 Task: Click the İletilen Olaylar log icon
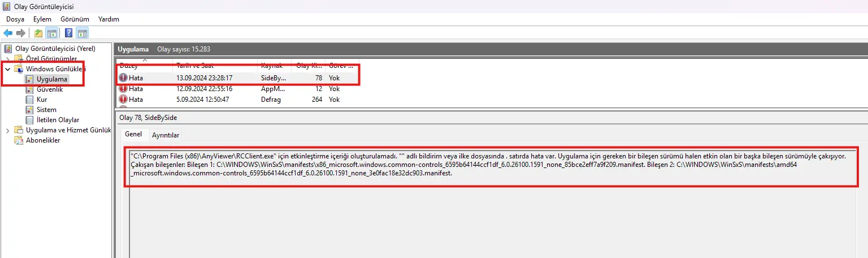pyautogui.click(x=30, y=120)
